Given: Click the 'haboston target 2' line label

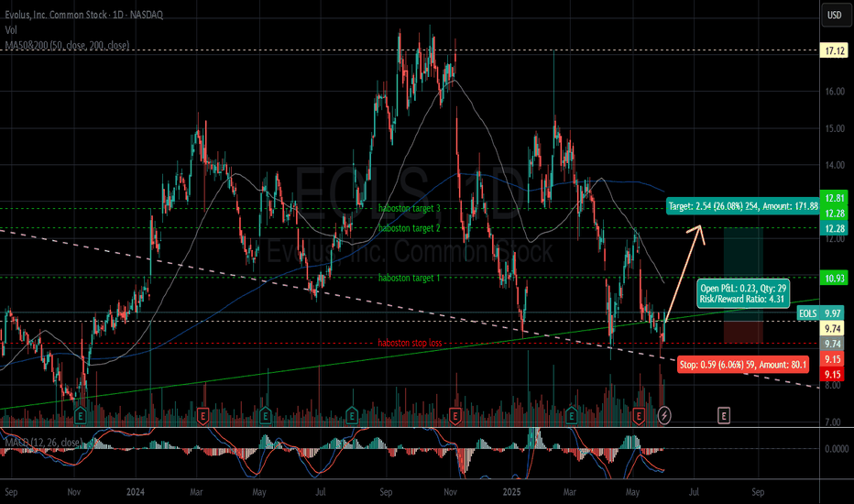Looking at the screenshot, I should point(409,228).
